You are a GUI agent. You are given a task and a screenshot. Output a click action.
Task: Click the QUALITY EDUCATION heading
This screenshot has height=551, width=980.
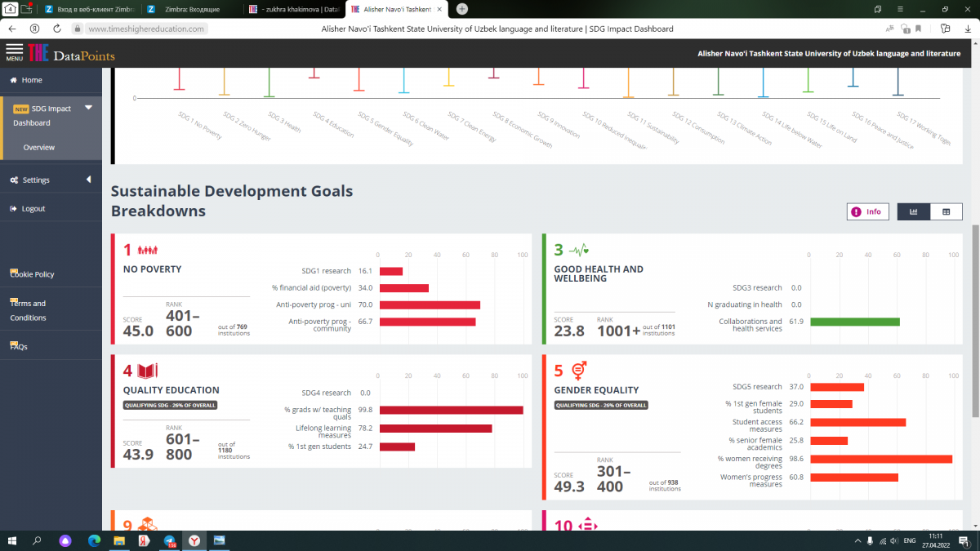coord(171,390)
